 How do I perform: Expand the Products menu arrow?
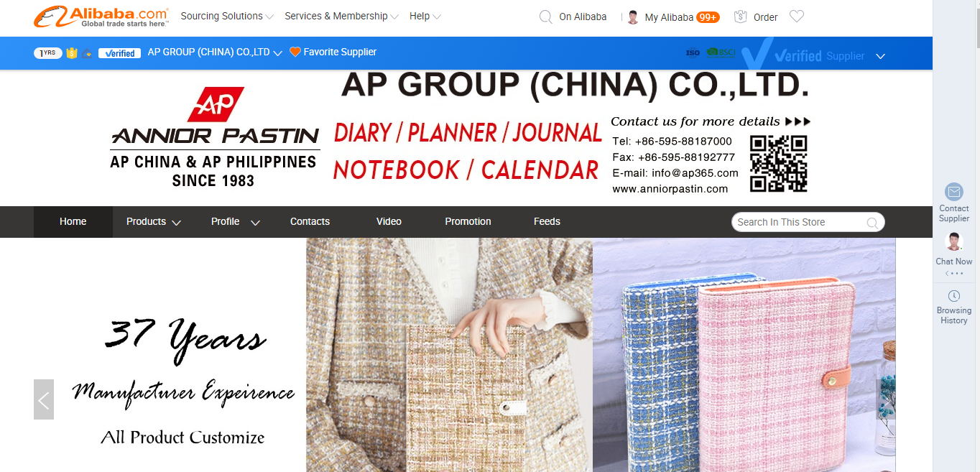point(176,223)
